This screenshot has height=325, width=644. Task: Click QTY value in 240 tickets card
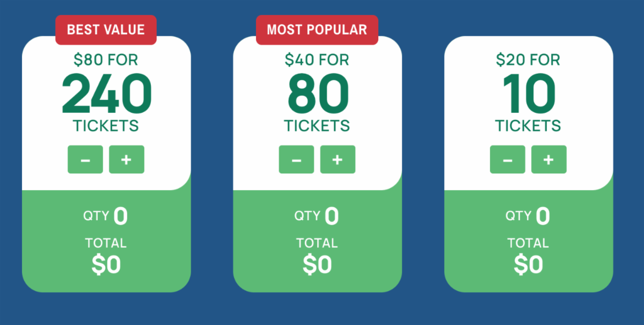(x=121, y=216)
